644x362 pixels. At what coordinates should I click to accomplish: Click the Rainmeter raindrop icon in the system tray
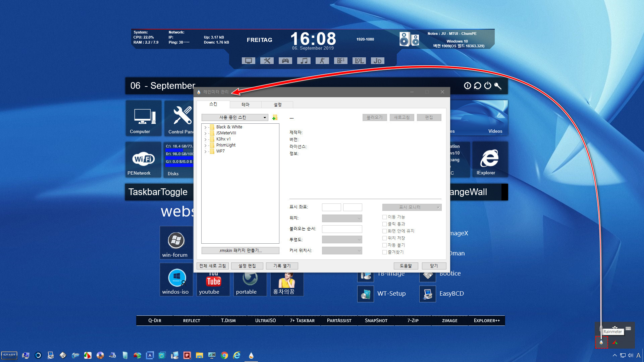pos(601,342)
